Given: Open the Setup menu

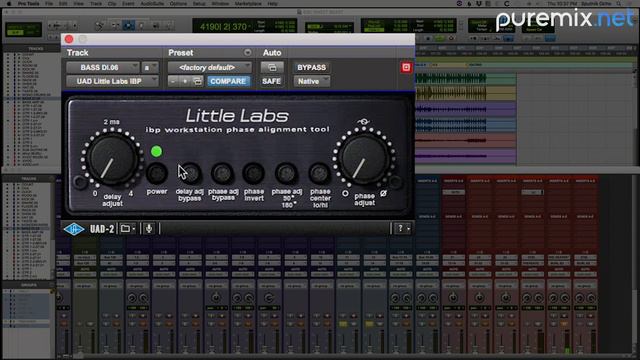Looking at the screenshot, I should (x=199, y=3).
